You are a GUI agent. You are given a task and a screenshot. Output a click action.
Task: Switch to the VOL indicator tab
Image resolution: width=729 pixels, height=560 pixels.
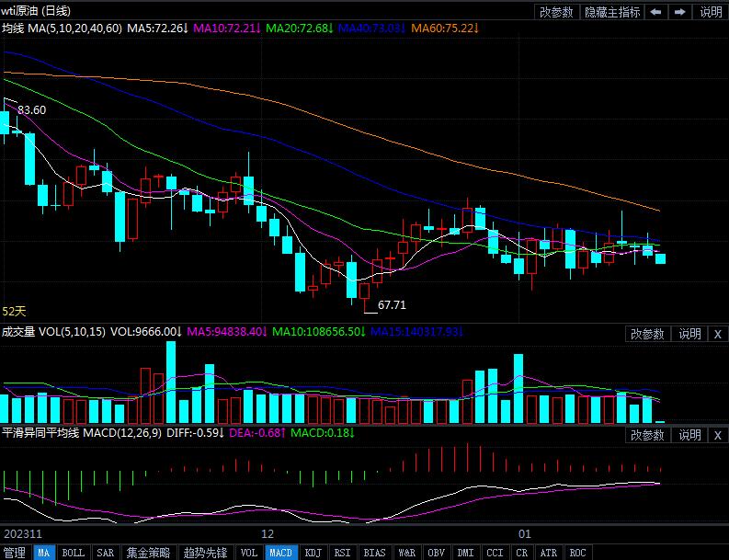(249, 553)
